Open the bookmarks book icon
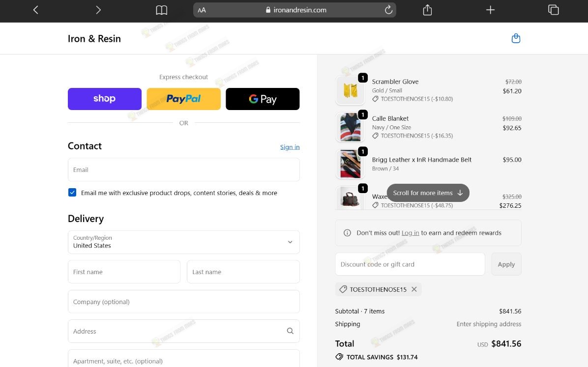The width and height of the screenshot is (588, 367). tap(162, 10)
